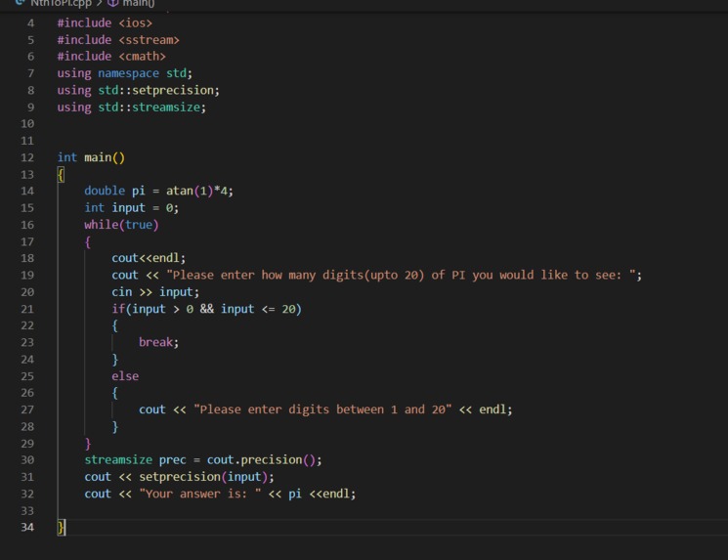Screen dimensions: 728x560
Task: Click 'using namespace std;' line
Action: click(124, 73)
